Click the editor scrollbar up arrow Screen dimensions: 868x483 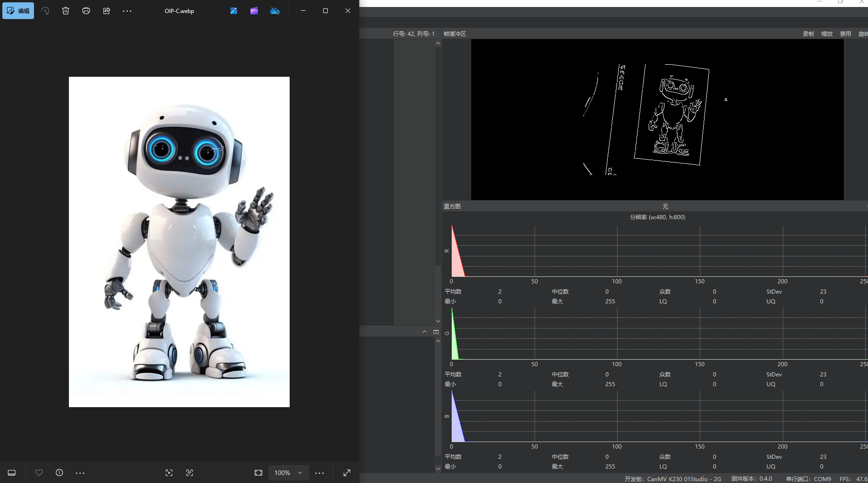[438, 43]
